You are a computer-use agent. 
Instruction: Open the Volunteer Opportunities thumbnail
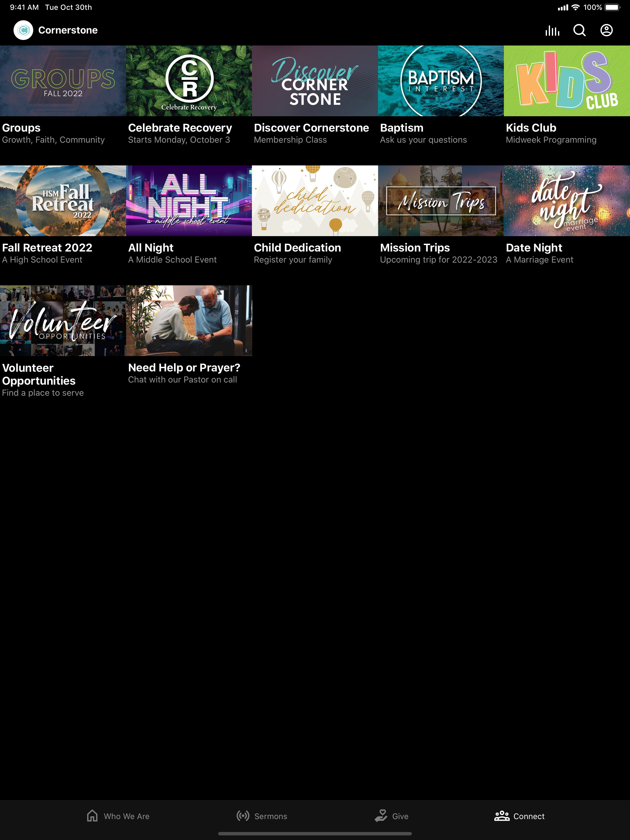point(63,320)
